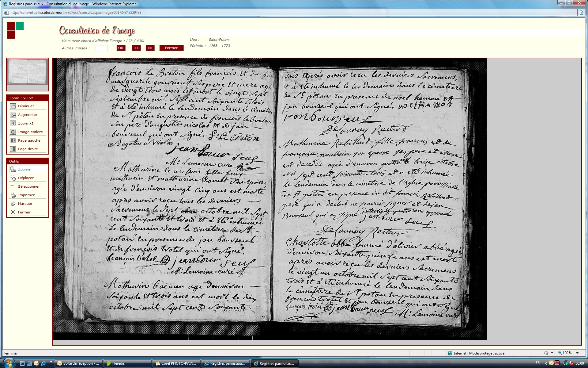Show the full image with Image entière

13,132
